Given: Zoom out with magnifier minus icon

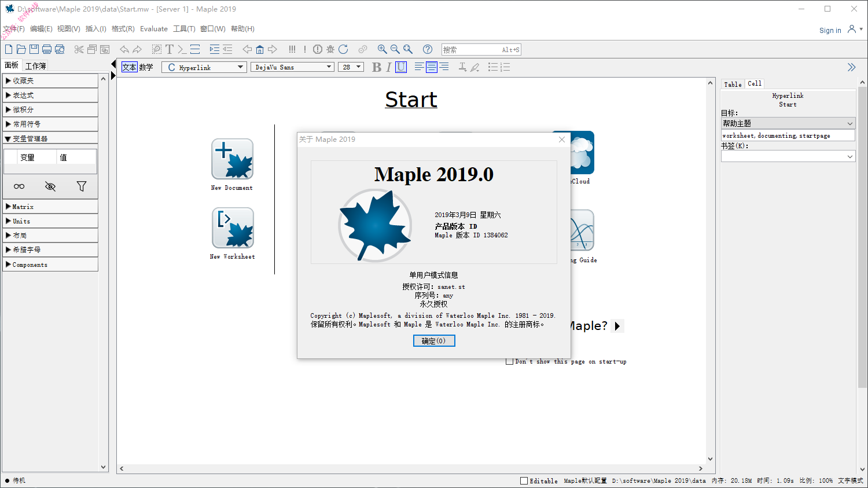Looking at the screenshot, I should point(395,49).
